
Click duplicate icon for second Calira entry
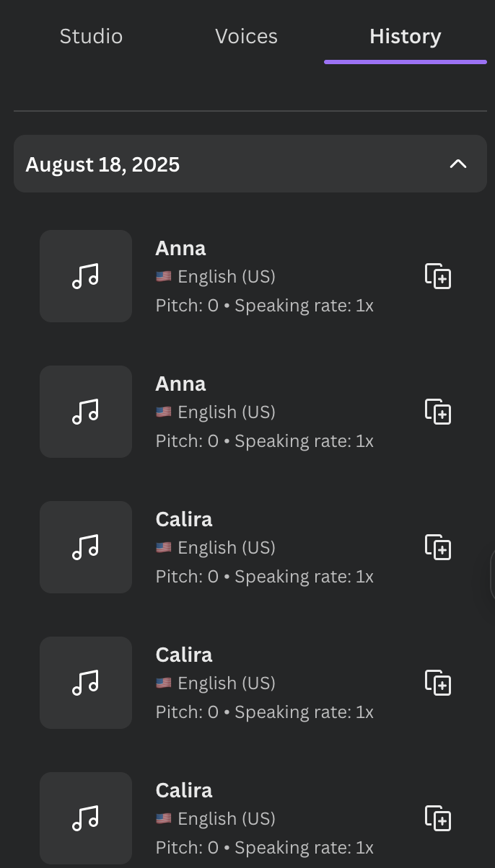pyautogui.click(x=438, y=683)
